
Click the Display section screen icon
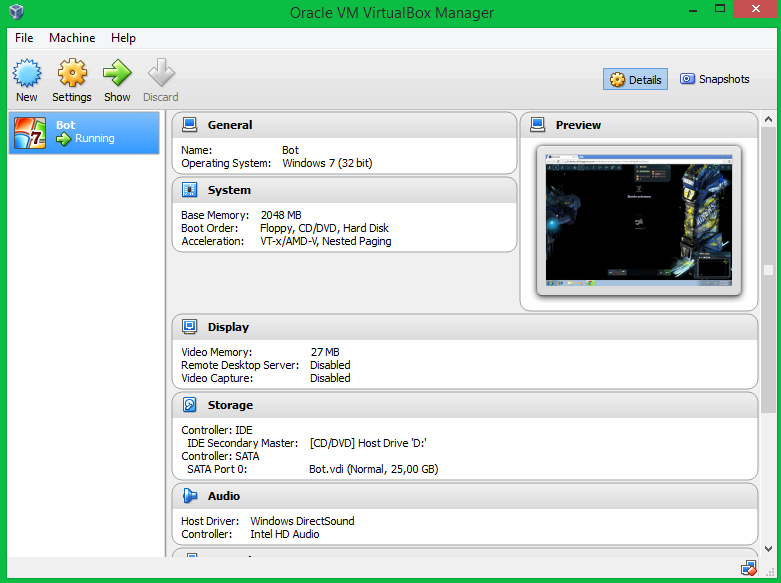click(189, 326)
